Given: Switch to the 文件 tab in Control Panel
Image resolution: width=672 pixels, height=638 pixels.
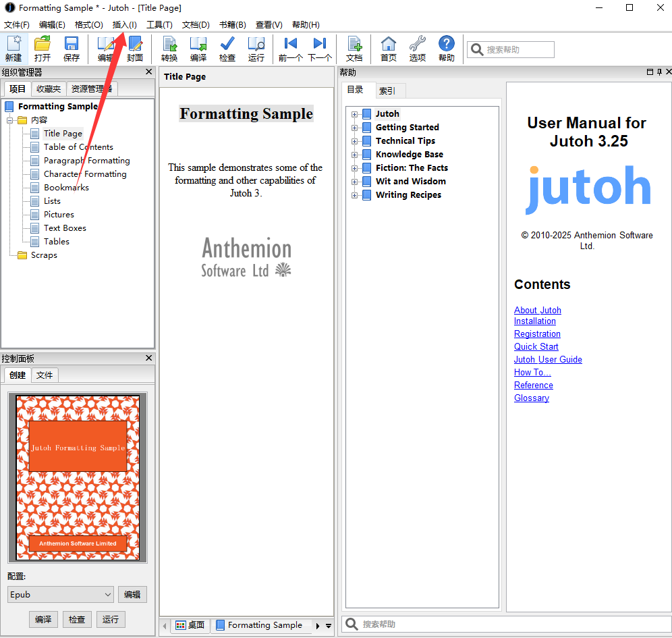Looking at the screenshot, I should tap(44, 375).
